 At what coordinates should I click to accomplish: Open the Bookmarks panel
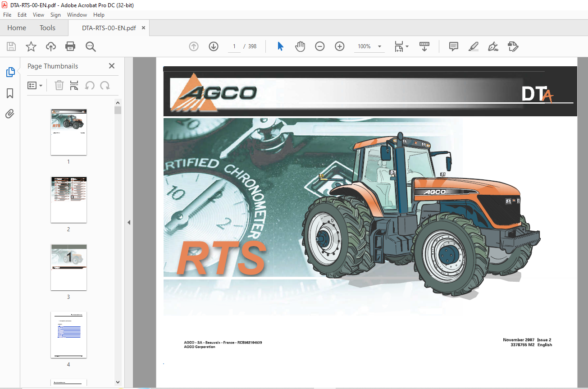coord(10,93)
